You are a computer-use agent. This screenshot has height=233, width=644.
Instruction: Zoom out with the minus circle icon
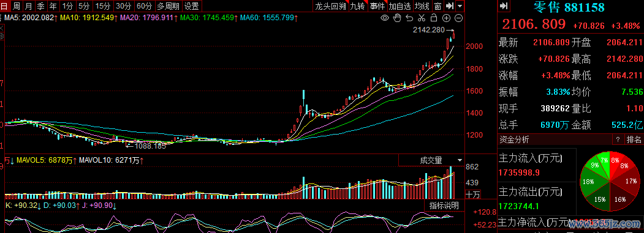click(459, 18)
